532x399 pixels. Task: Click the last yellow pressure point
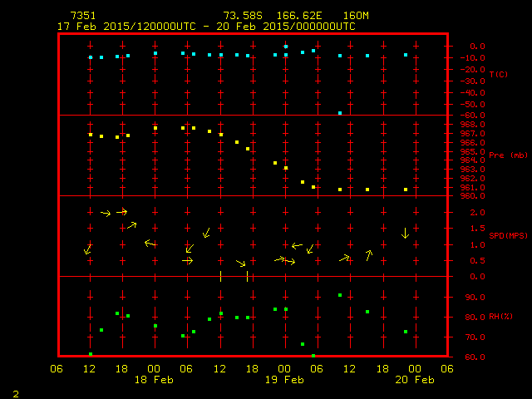coord(406,190)
